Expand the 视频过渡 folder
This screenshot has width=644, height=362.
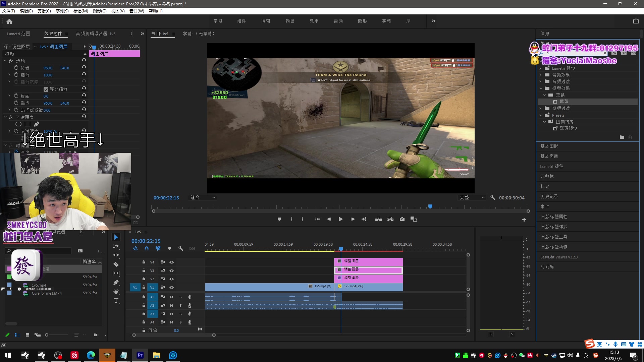(540, 109)
